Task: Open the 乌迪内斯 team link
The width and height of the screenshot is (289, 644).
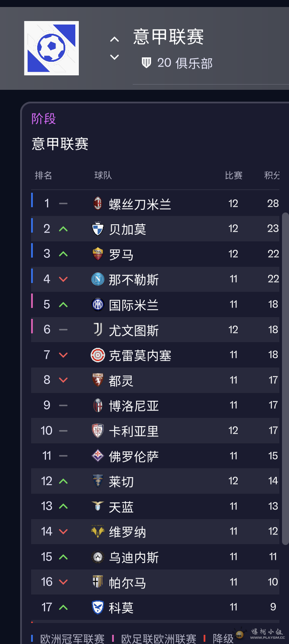Action: [x=134, y=557]
